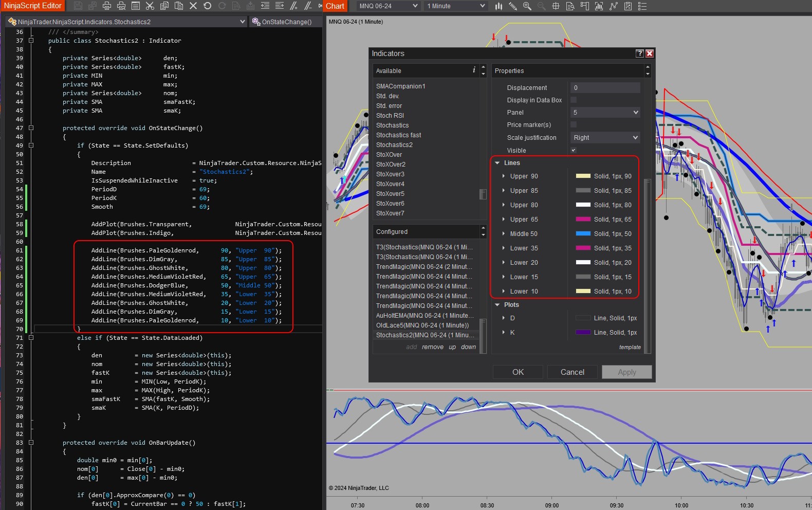Select the Chart tab

pos(335,6)
